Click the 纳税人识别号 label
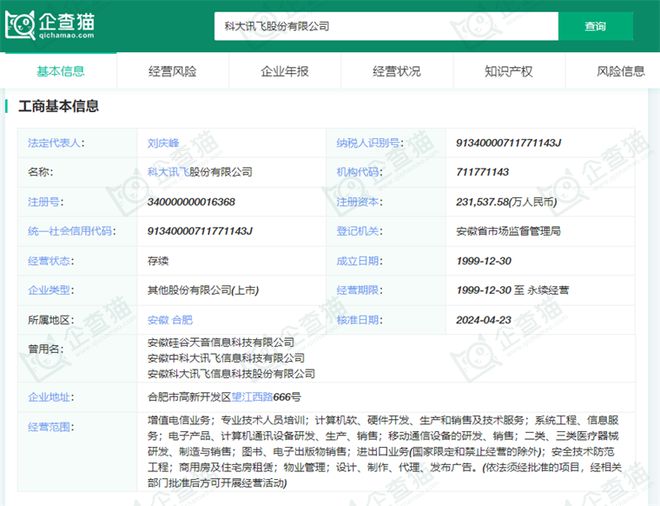The width and height of the screenshot is (660, 506). pyautogui.click(x=369, y=143)
